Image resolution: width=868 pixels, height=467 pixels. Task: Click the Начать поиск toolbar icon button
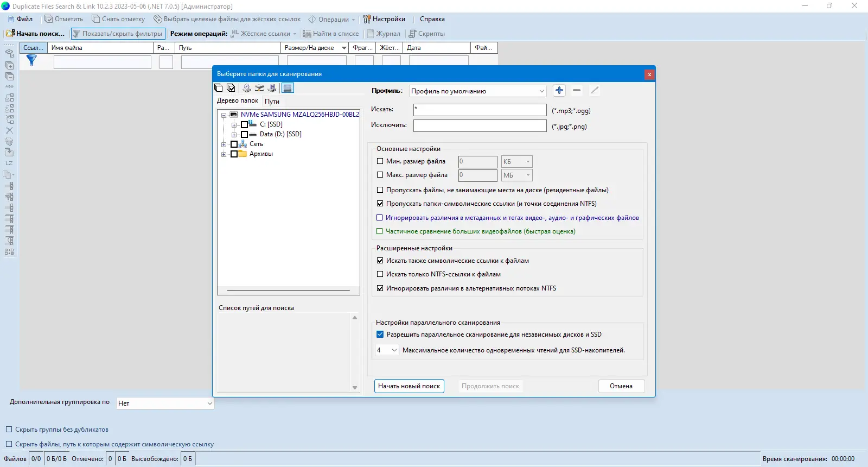coord(35,34)
